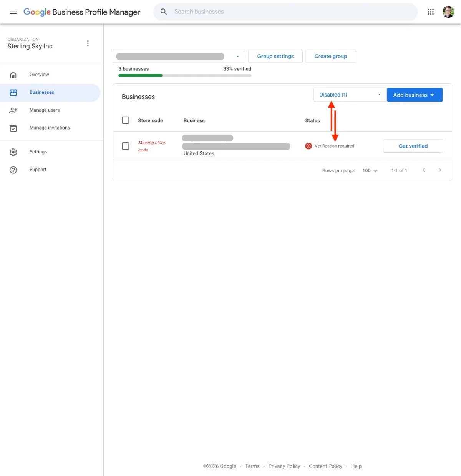Expand the business group selector dropdown
Screen dimensions: 461x476
tap(237, 56)
